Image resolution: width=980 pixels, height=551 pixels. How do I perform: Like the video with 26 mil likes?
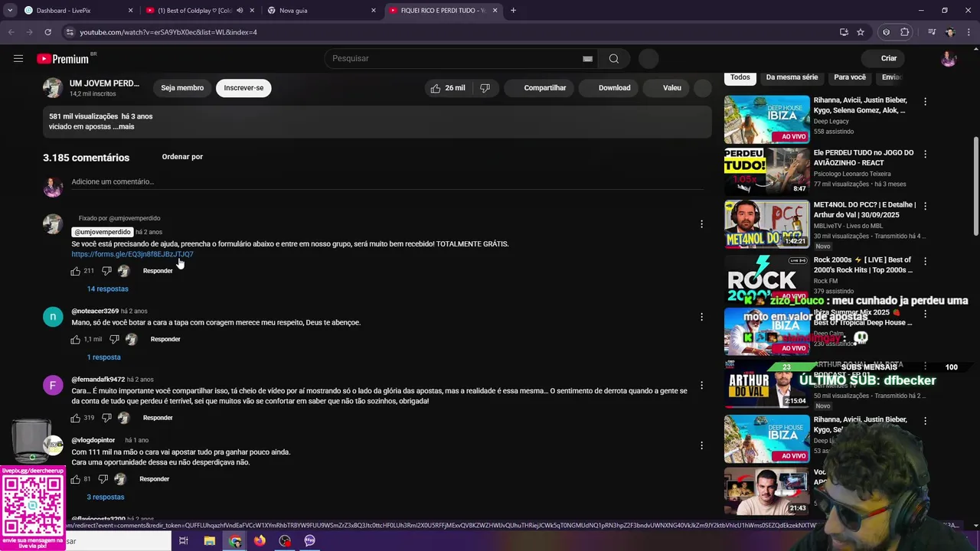coord(448,88)
